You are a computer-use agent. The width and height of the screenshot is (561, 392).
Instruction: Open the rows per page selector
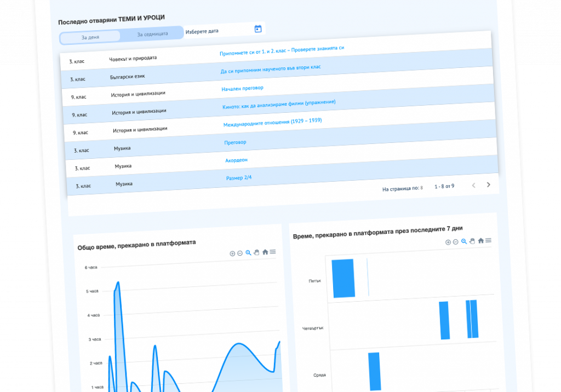pyautogui.click(x=421, y=188)
